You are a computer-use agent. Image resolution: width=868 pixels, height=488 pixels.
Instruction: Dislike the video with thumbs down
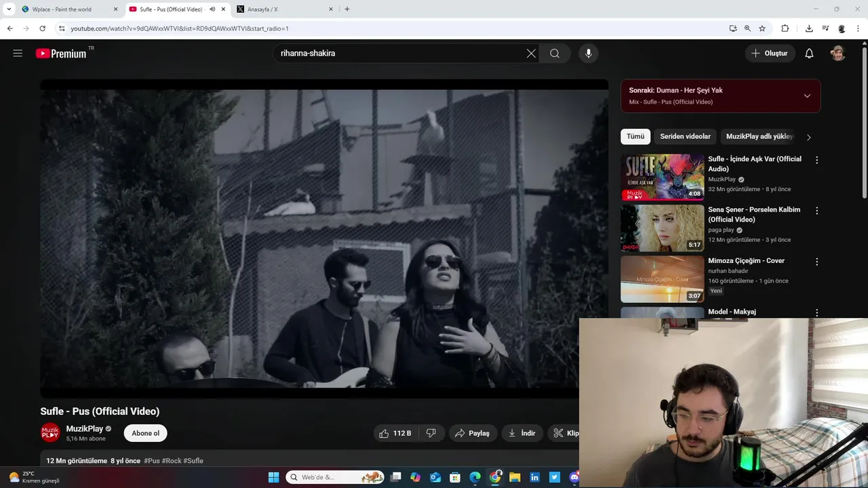click(431, 433)
